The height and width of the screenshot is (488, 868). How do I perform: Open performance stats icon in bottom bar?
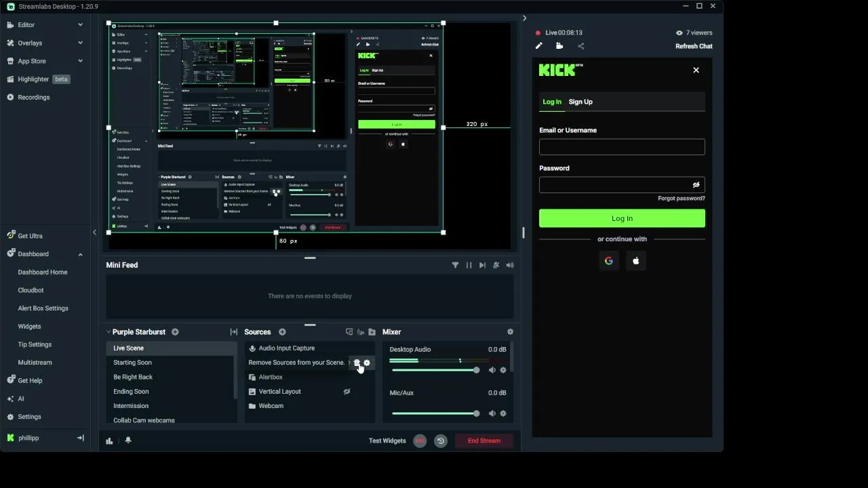[109, 441]
